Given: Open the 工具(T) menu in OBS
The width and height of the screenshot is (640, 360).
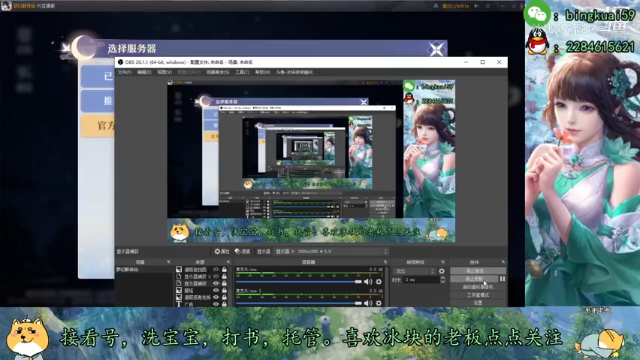Looking at the screenshot, I should (x=242, y=72).
